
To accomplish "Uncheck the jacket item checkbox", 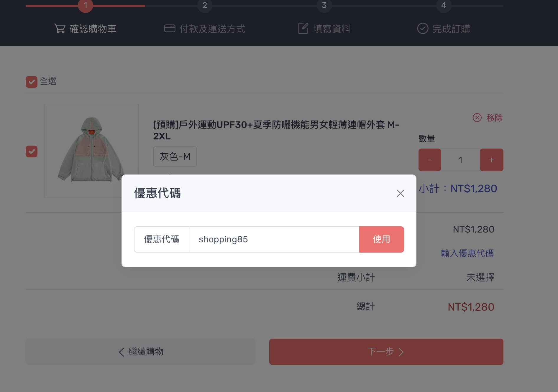I will click(x=32, y=151).
